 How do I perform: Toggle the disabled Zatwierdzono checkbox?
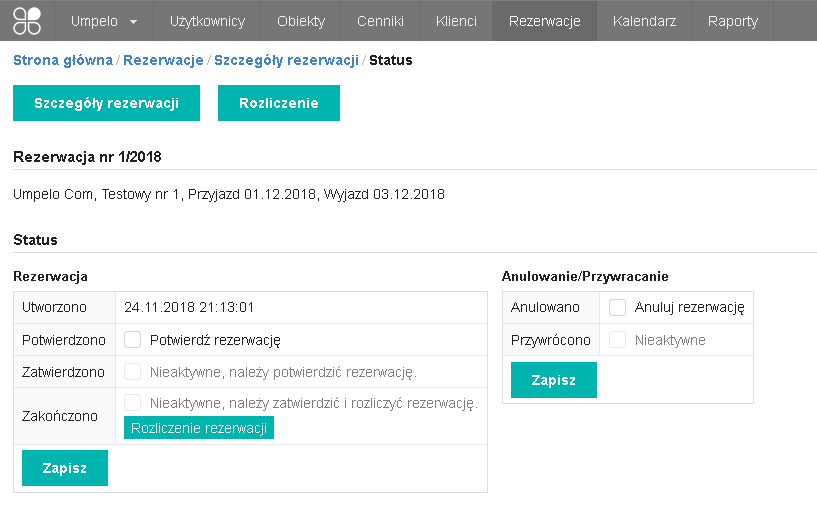pyautogui.click(x=133, y=372)
